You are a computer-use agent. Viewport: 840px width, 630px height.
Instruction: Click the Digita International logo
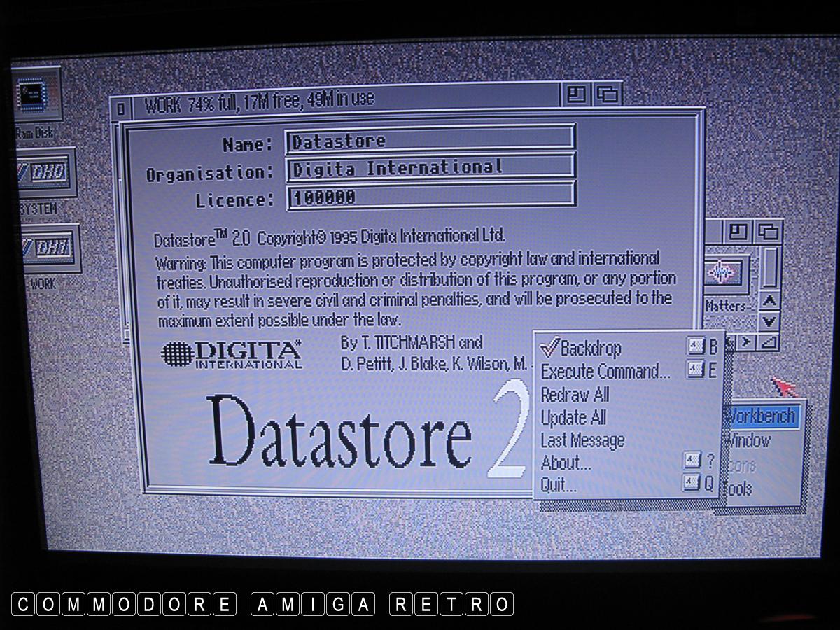231,353
